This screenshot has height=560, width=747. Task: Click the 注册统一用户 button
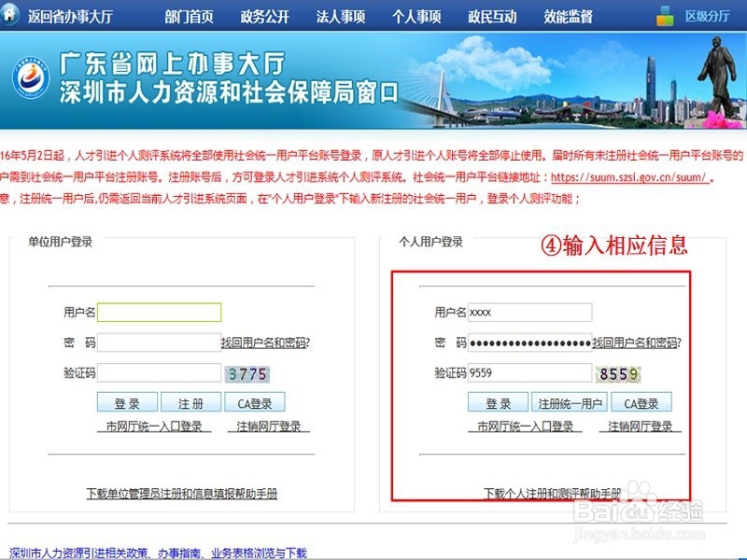570,402
